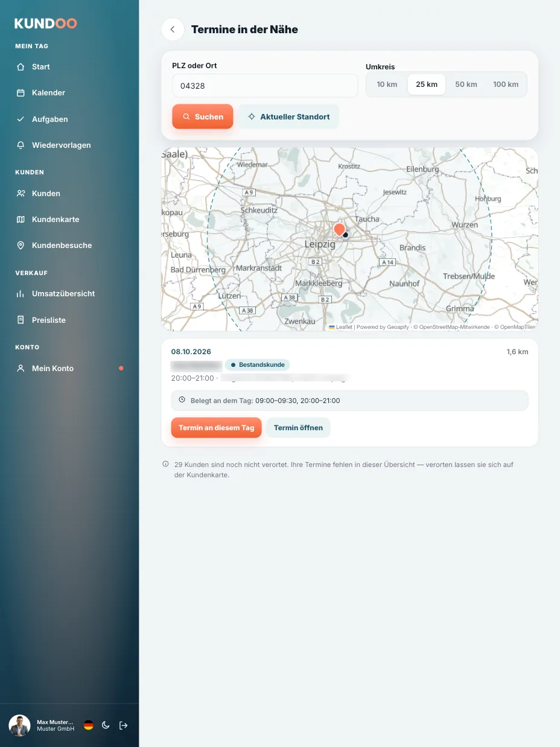Click the people icon beside Kunden

click(x=21, y=194)
